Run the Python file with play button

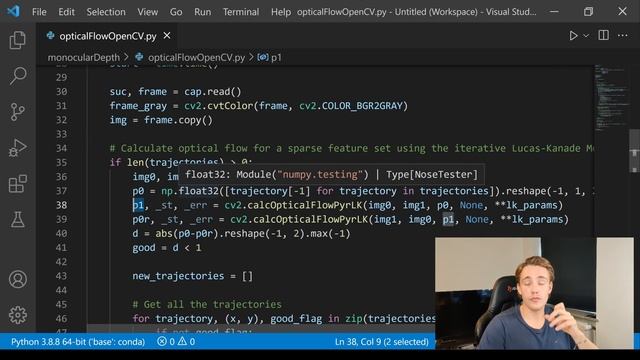click(573, 36)
